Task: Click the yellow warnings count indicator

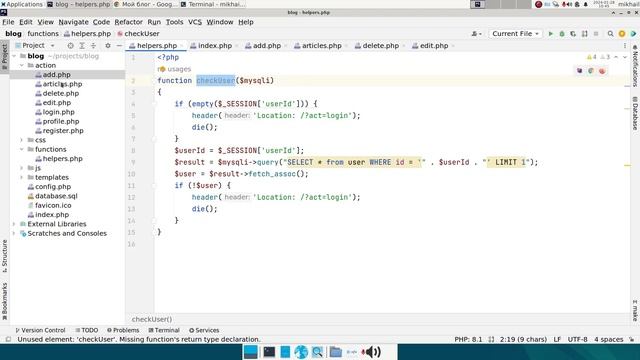Action: point(592,57)
